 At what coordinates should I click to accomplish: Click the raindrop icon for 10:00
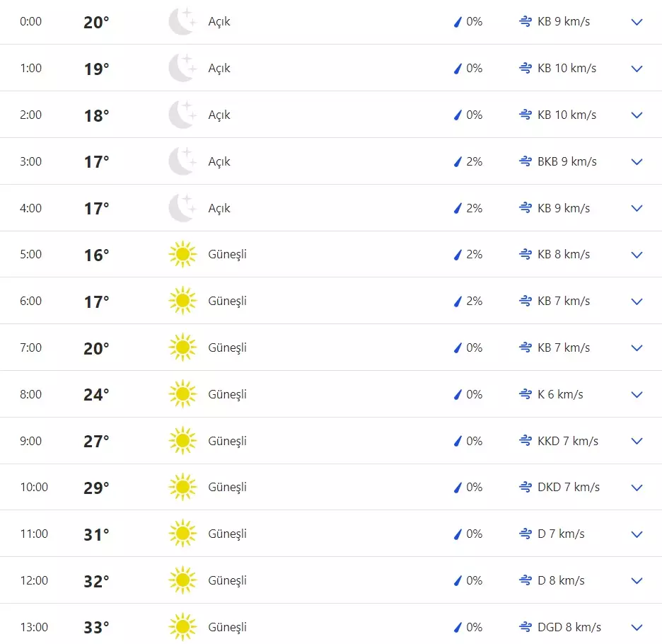(458, 487)
